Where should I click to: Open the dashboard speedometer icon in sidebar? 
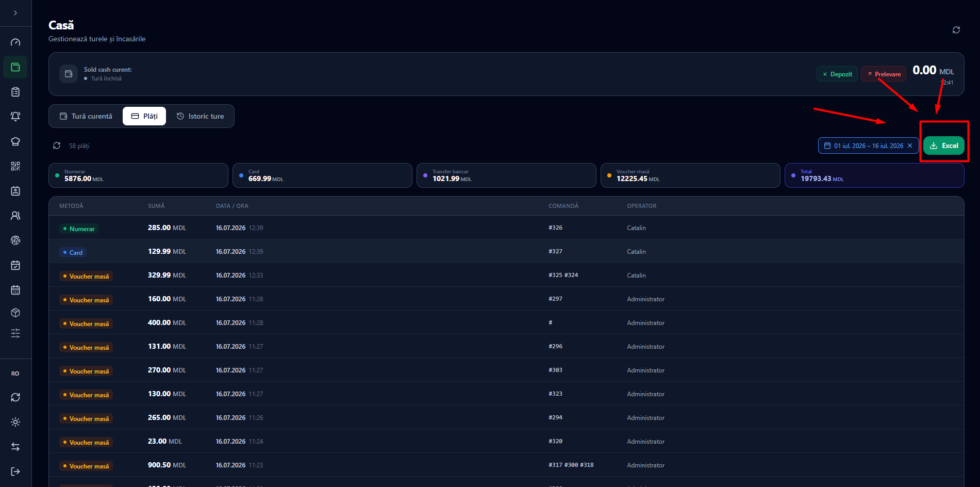(x=15, y=42)
